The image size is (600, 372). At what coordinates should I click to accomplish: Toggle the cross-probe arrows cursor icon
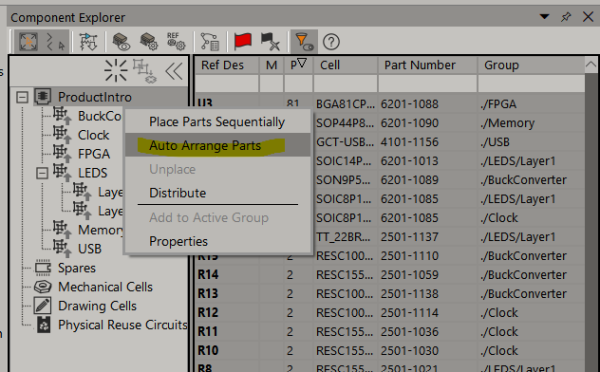(x=55, y=41)
